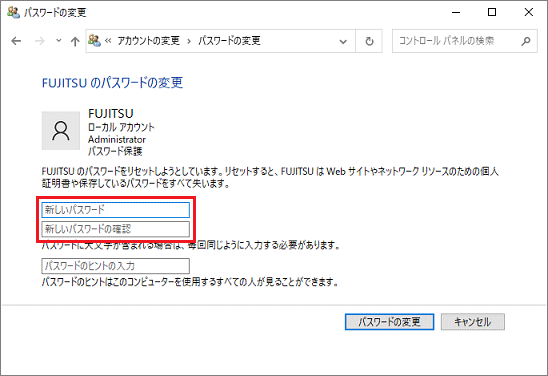Close the パスワードの変更 window
This screenshot has width=548, height=376.
[529, 12]
